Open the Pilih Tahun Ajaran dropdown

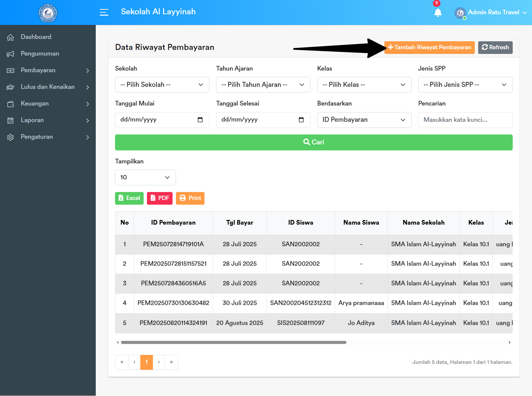(263, 85)
